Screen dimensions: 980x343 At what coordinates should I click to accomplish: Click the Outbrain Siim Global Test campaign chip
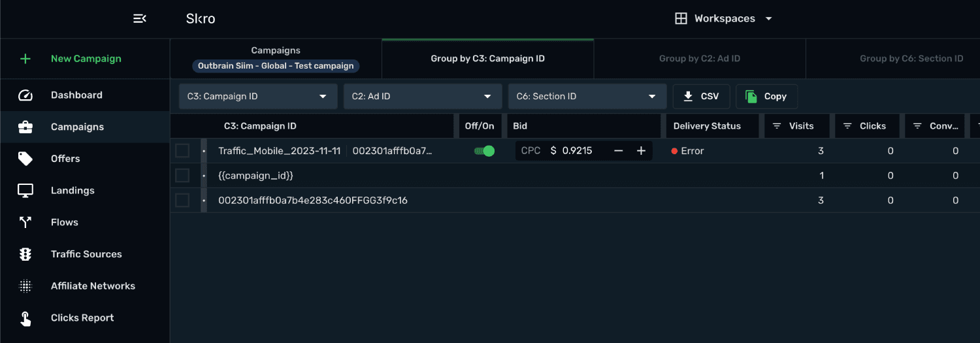pos(276,66)
